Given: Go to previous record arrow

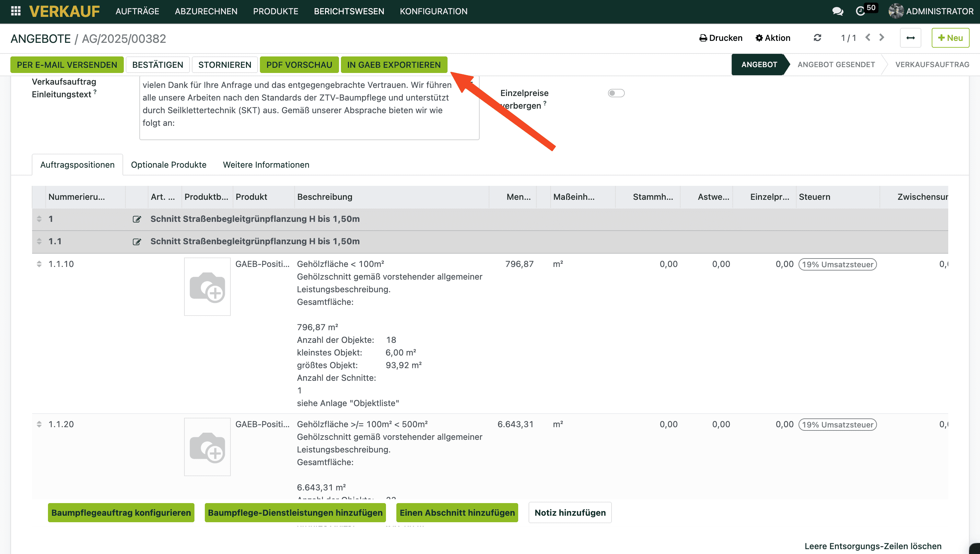Looking at the screenshot, I should click(868, 37).
